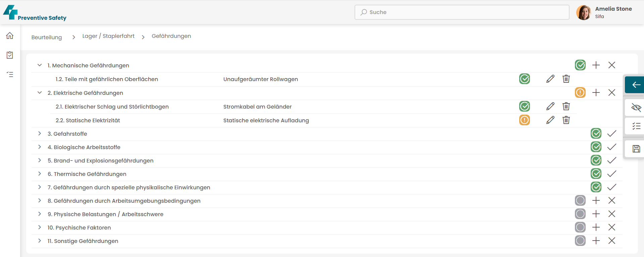The width and height of the screenshot is (644, 257).
Task: Edit Stromkabel am Geländer entry
Action: (x=550, y=106)
